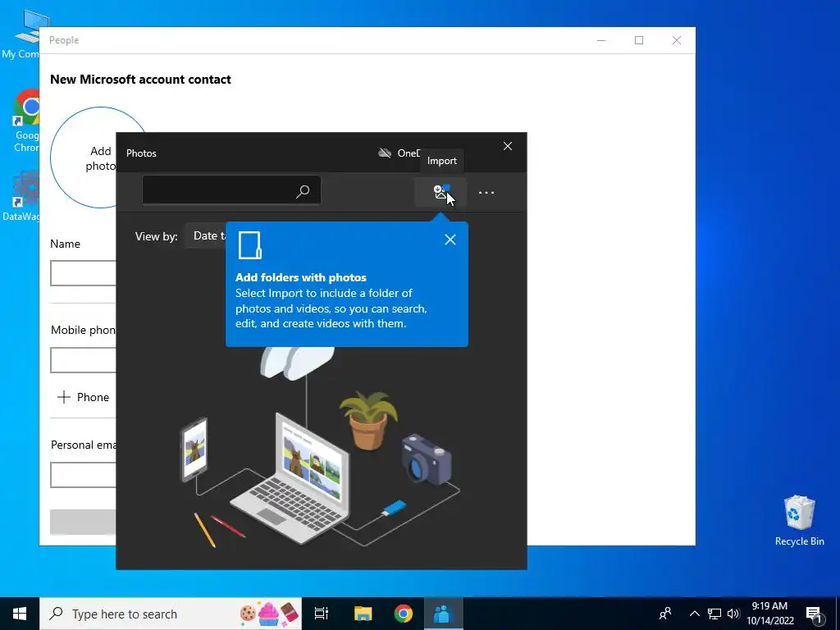Click the People tray icon
This screenshot has width=840, height=630.
point(665,614)
